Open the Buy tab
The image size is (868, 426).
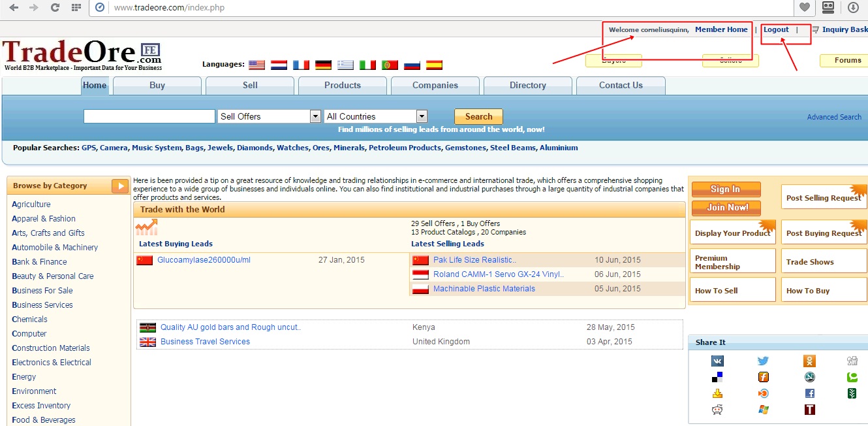pos(157,86)
